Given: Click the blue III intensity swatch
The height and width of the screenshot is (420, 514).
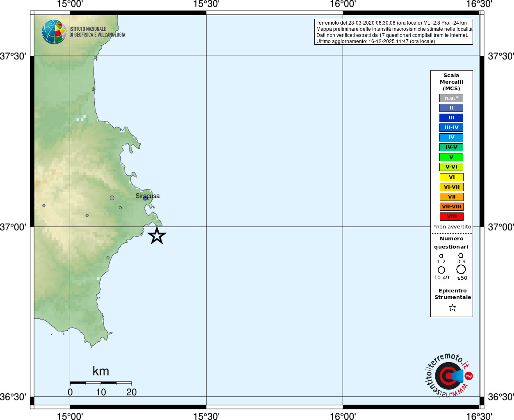Looking at the screenshot, I should [x=451, y=118].
